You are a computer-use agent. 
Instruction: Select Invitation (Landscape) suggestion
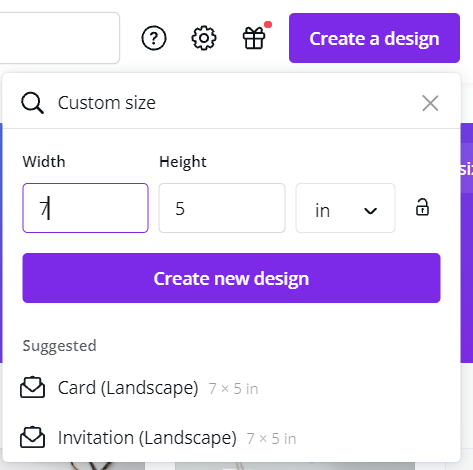pos(231,438)
